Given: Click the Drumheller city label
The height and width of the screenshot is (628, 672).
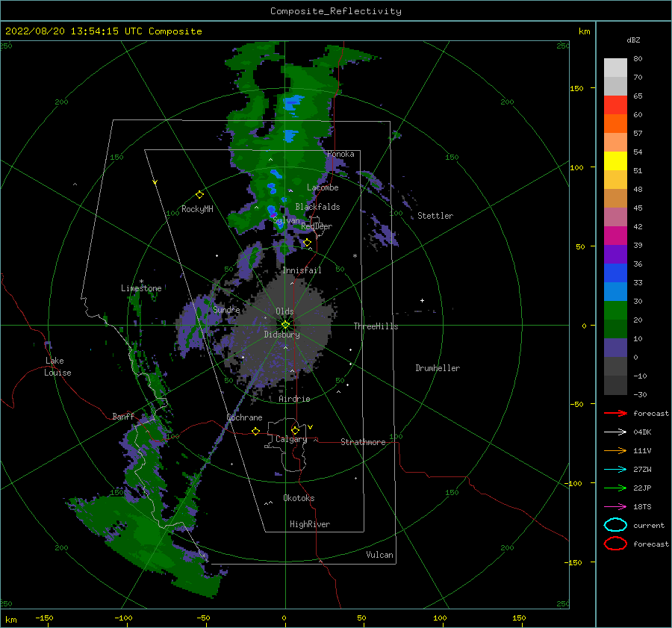Looking at the screenshot, I should (438, 368).
